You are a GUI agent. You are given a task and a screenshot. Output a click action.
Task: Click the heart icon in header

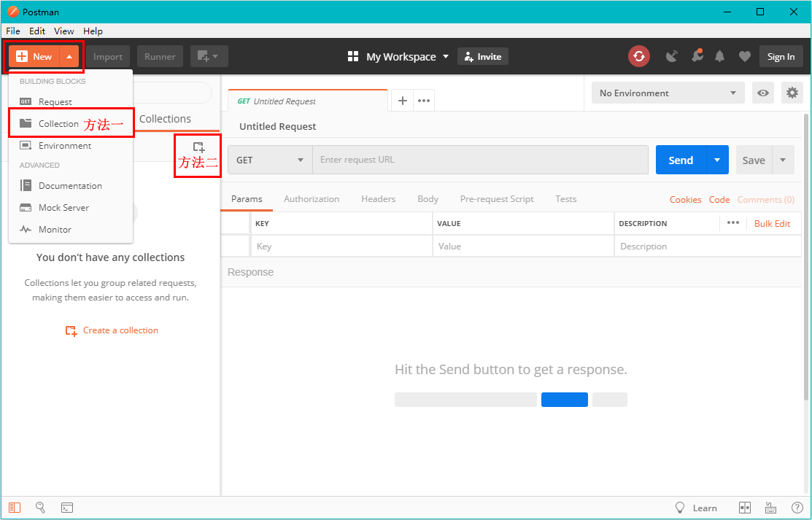[745, 56]
